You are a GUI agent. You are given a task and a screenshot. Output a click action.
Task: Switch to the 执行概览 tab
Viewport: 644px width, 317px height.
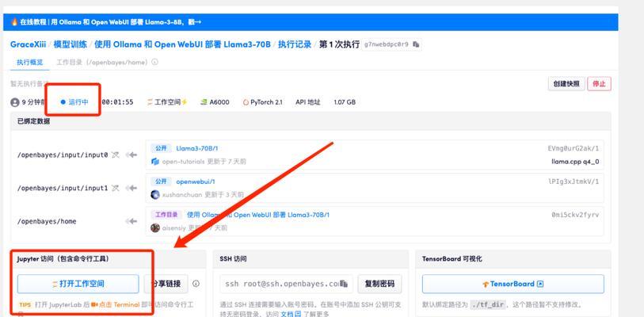(x=29, y=62)
